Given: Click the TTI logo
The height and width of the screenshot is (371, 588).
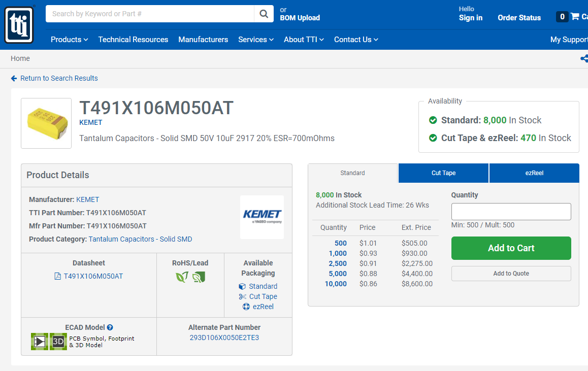Looking at the screenshot, I should click(x=19, y=25).
